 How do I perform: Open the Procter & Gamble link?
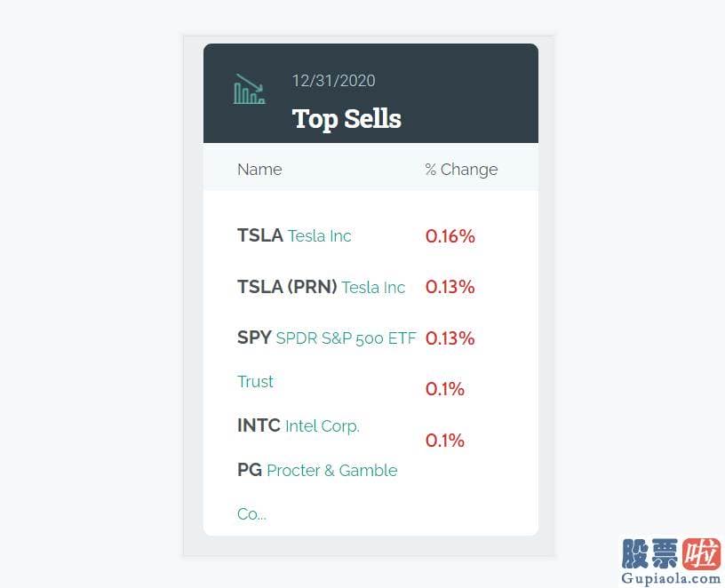click(332, 470)
